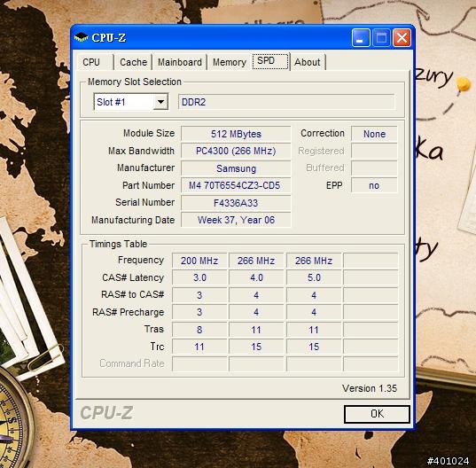Click the serial number F4336A33
The width and height of the screenshot is (476, 468).
(x=236, y=203)
